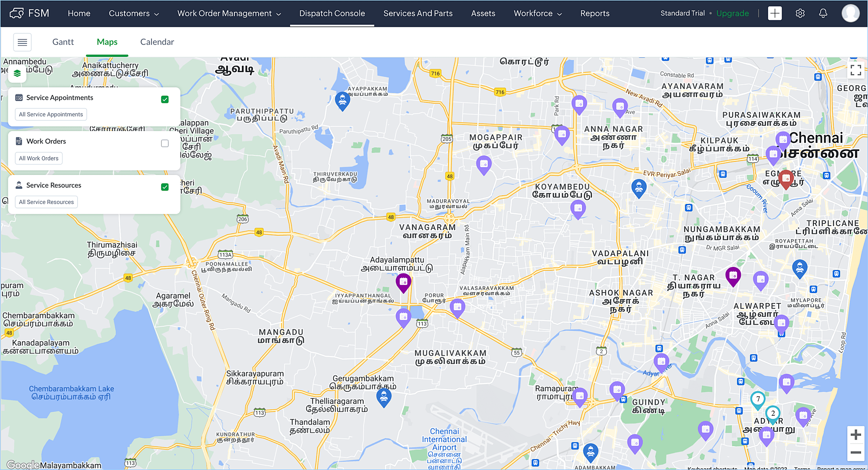Open cluster marker labeled 7
Screen dimensions: 868x470
click(758, 399)
